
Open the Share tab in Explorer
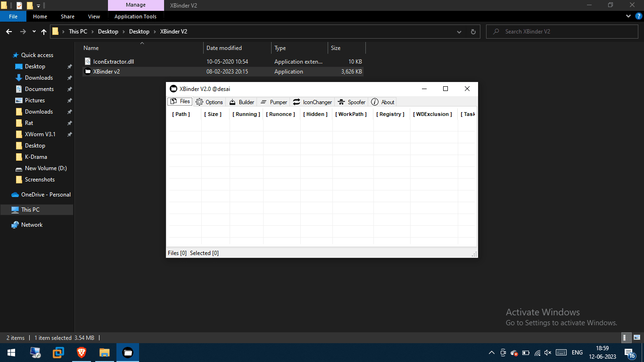[x=67, y=16]
